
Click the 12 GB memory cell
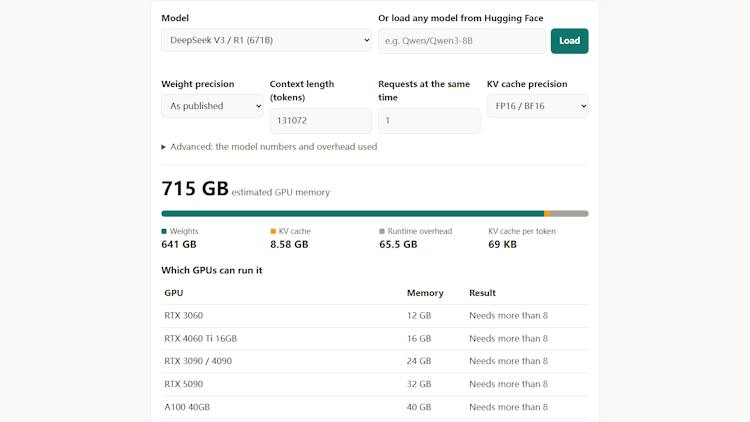(x=419, y=316)
